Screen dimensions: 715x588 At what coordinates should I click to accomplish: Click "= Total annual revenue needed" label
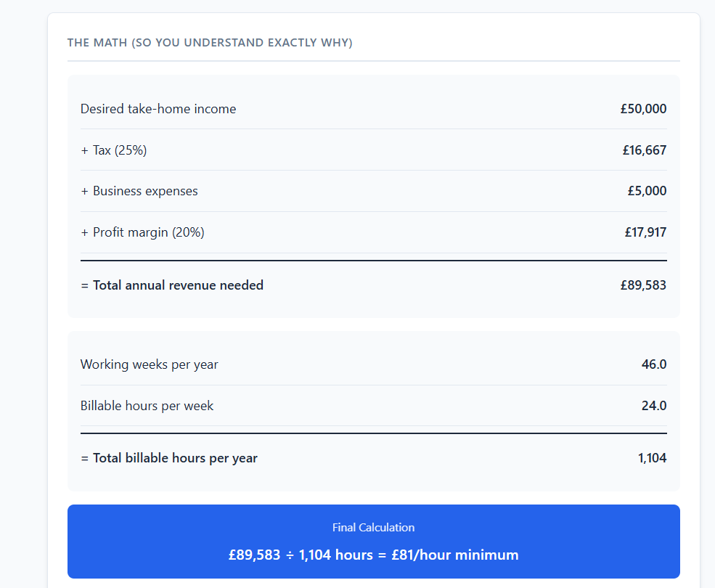click(172, 285)
